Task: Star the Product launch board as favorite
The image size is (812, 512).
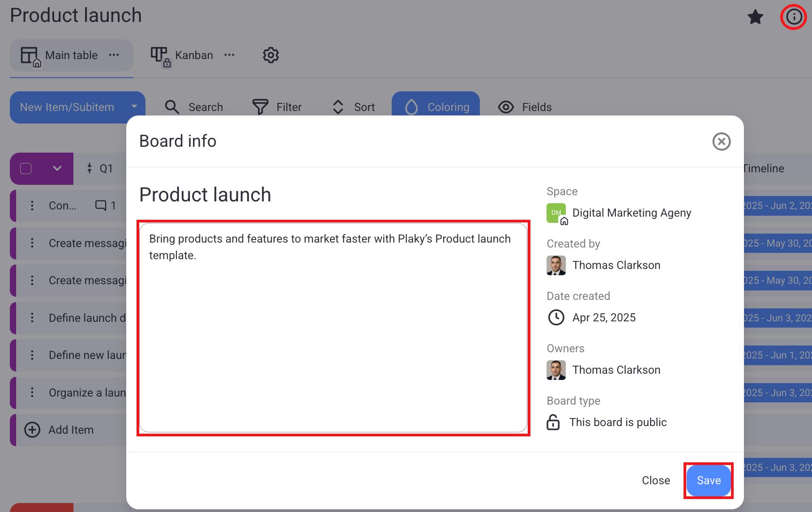Action: 755,17
